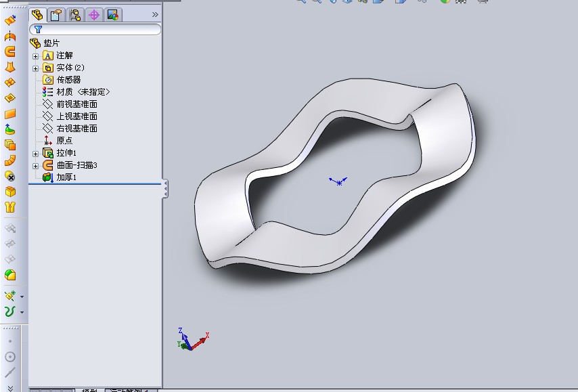The image size is (578, 392).
Task: Select the Filled Surface tool
Action: tap(10, 98)
